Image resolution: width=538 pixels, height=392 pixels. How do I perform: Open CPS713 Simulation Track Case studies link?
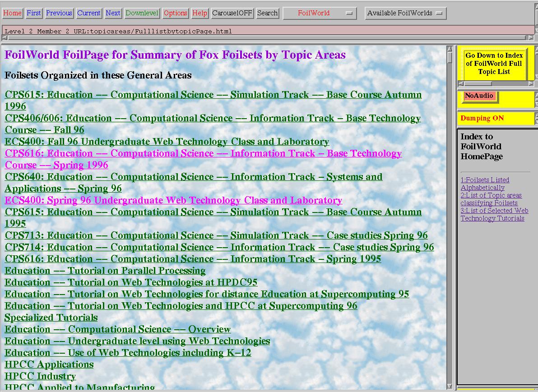(x=216, y=235)
